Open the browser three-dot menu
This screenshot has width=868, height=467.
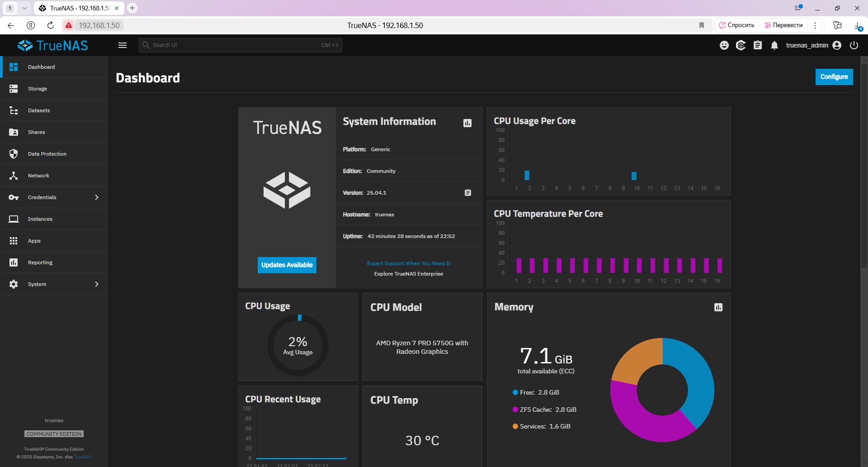point(815,25)
